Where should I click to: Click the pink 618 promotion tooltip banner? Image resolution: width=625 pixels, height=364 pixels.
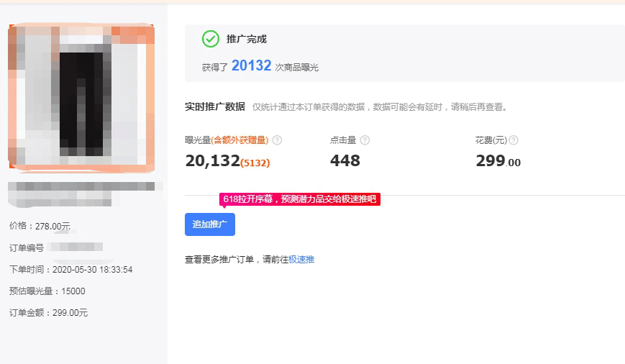(299, 199)
